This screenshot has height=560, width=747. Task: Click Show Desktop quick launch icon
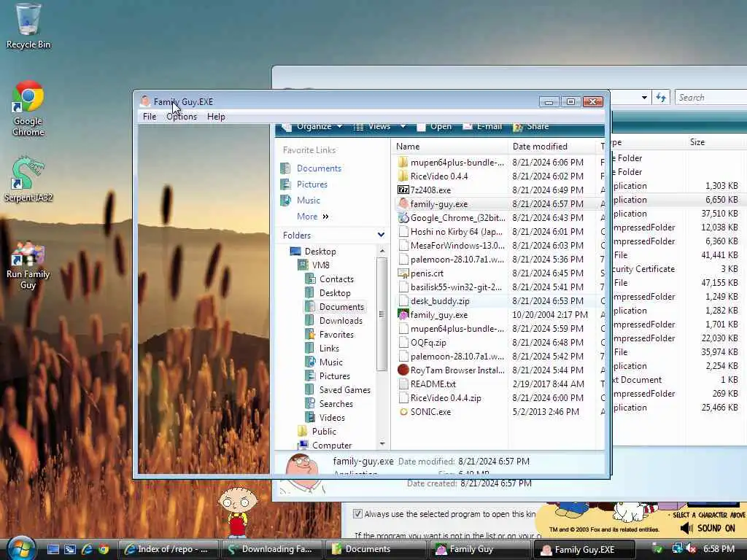53,549
